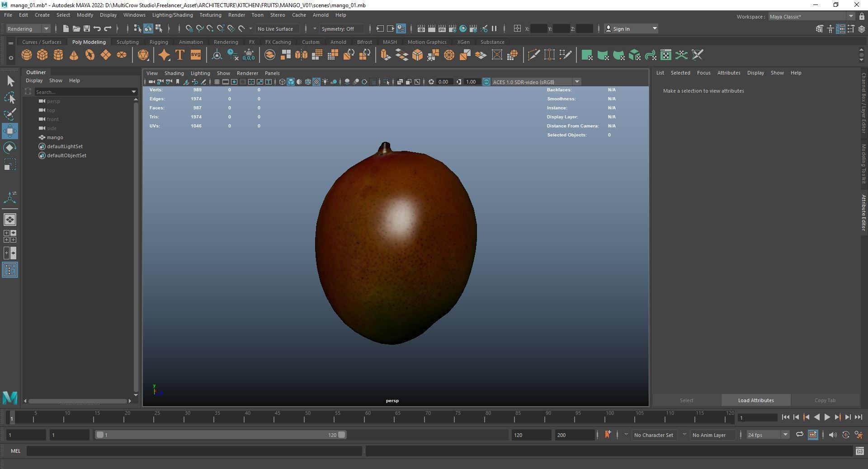Screen dimensions: 868x469
Task: Create an SVG object from the shelf
Action: (195, 55)
